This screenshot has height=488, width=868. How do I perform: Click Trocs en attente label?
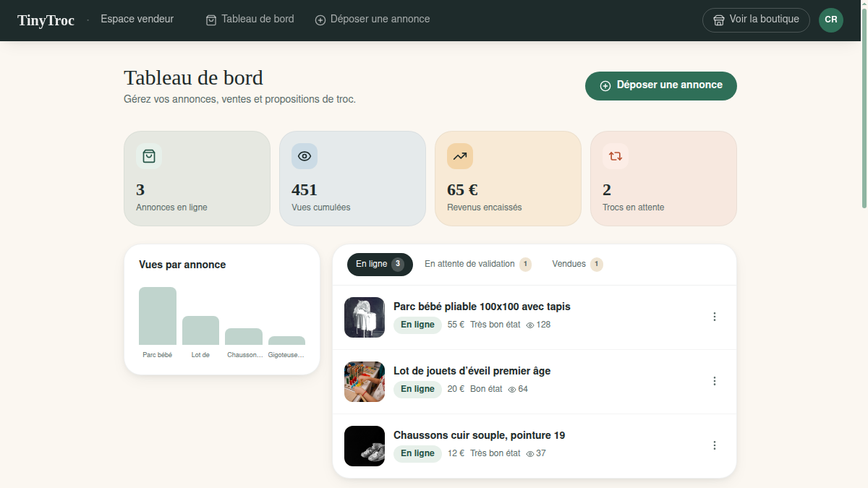pyautogui.click(x=634, y=207)
